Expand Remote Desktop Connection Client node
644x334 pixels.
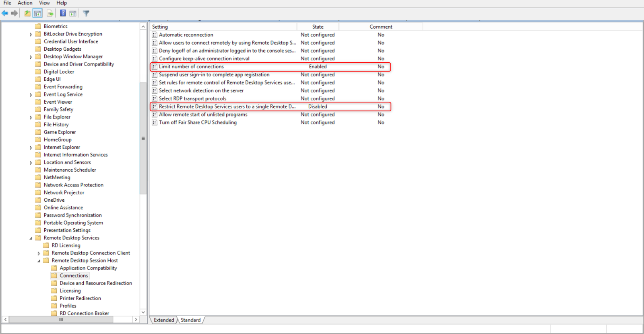39,253
